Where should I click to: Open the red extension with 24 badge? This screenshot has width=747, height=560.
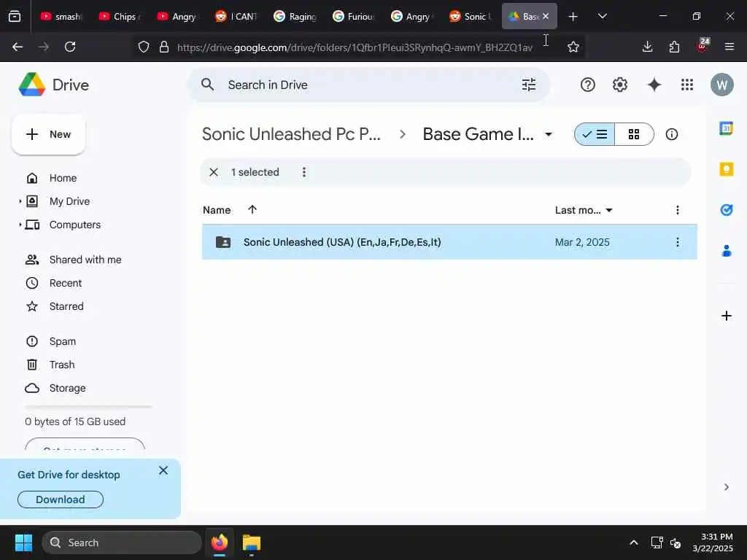703,46
